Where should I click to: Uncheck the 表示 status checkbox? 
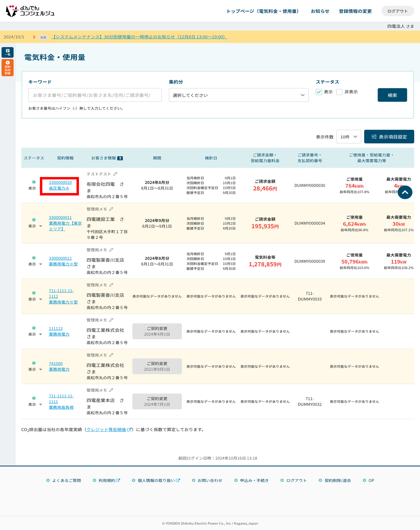click(318, 92)
